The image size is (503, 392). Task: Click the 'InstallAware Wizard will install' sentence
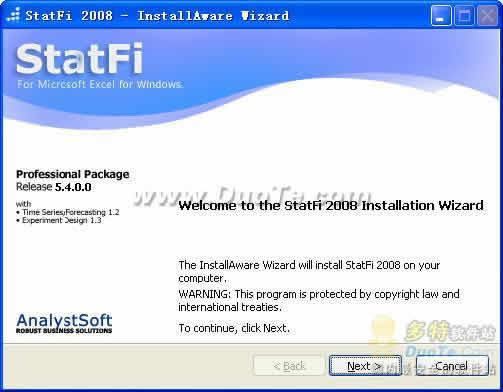pyautogui.click(x=309, y=272)
